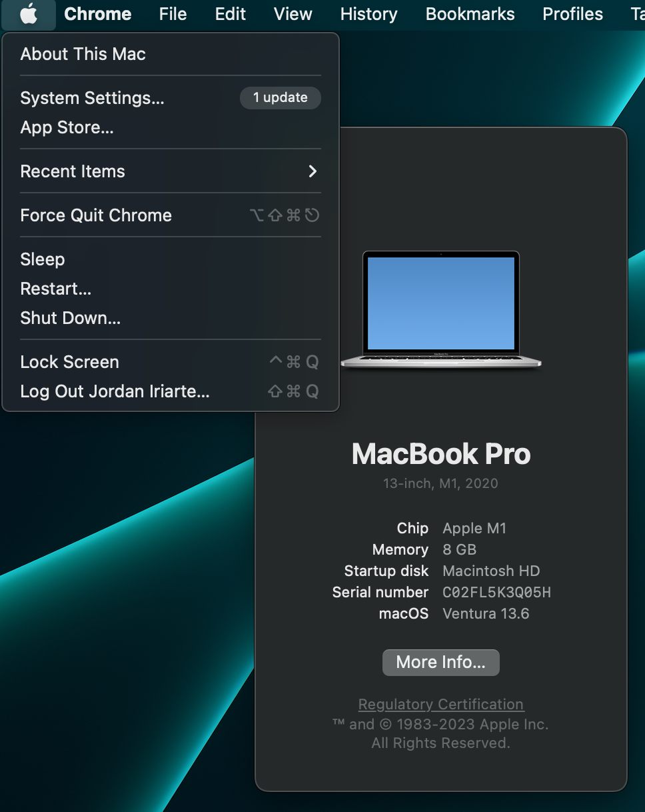The width and height of the screenshot is (645, 812).
Task: Open the Bookmarks menu
Action: click(470, 14)
